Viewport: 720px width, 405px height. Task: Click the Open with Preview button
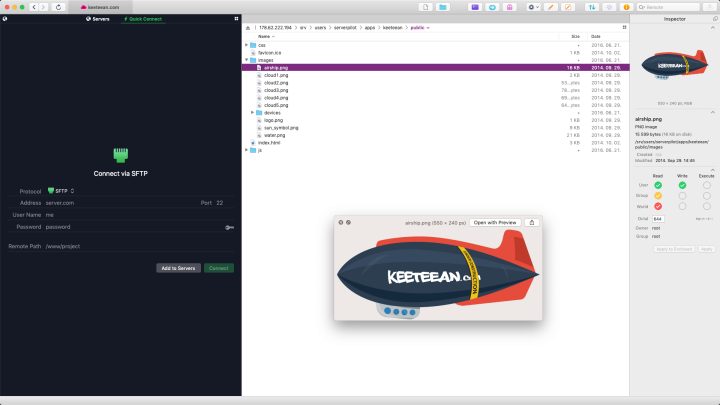pyautogui.click(x=495, y=223)
